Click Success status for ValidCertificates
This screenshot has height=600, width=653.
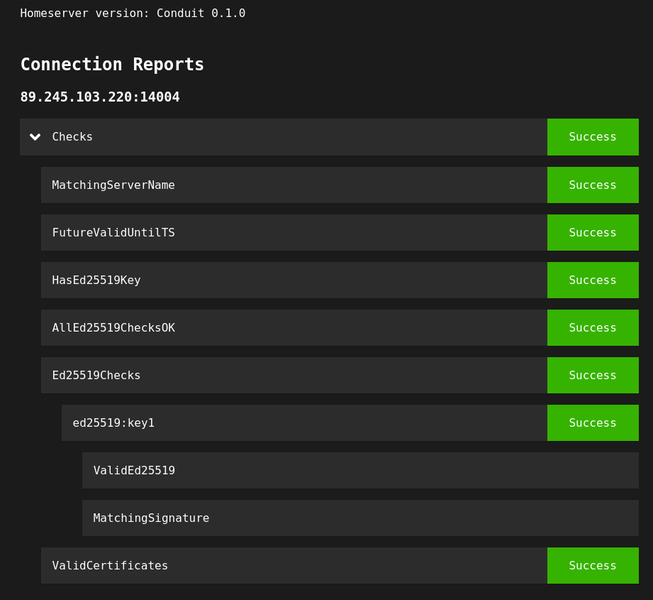pos(592,566)
